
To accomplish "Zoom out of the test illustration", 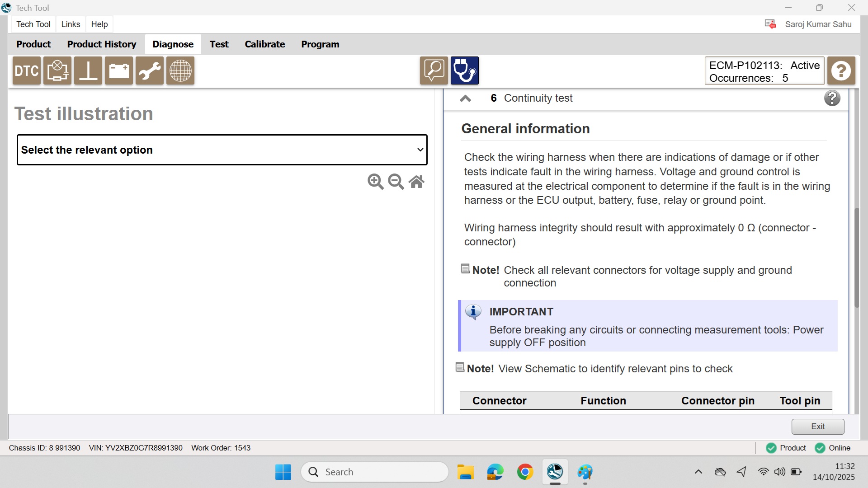I will tap(396, 182).
